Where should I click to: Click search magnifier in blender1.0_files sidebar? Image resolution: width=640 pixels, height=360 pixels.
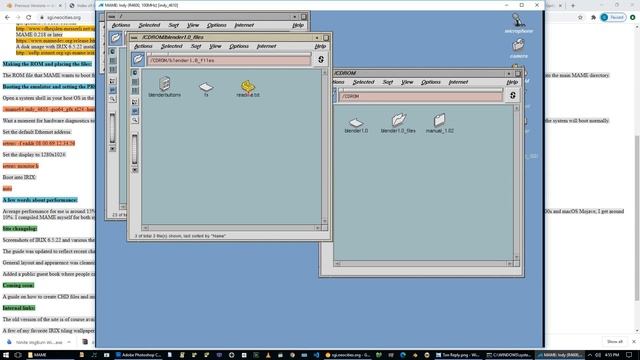[x=135, y=120]
